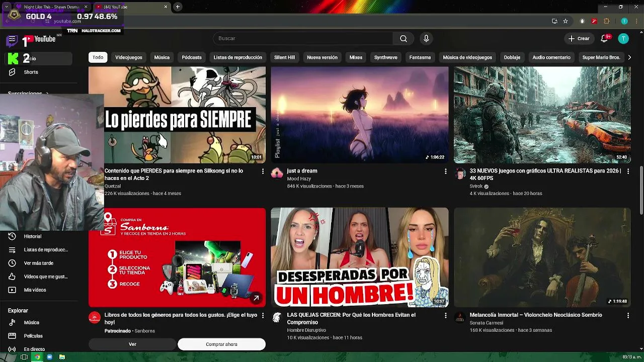Open Chrome from the taskbar
The image size is (644, 362).
(37, 357)
